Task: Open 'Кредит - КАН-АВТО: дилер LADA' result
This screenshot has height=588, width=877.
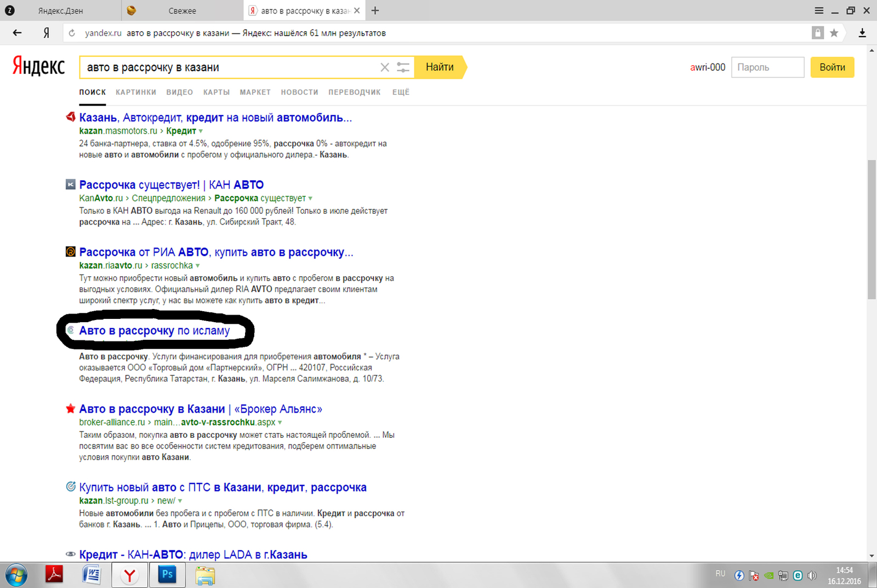Action: [x=193, y=555]
